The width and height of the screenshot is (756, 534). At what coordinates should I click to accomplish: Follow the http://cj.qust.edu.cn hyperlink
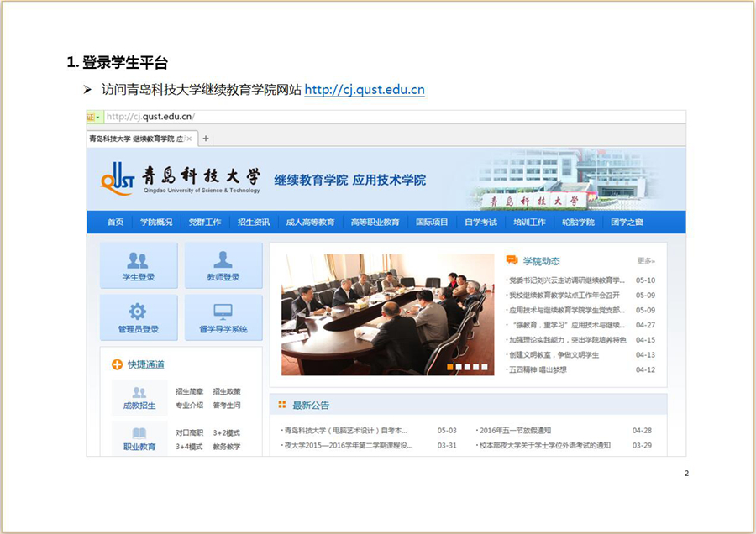tap(364, 89)
